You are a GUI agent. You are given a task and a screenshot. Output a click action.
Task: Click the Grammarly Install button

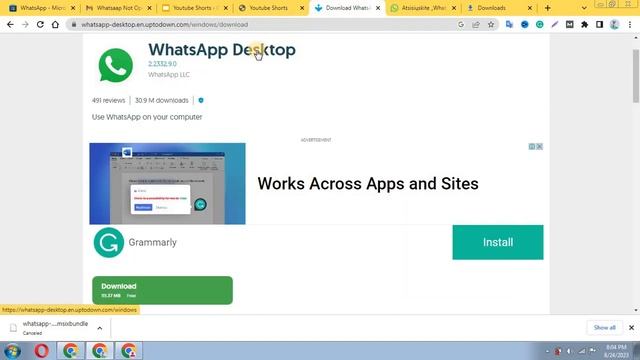pyautogui.click(x=498, y=242)
